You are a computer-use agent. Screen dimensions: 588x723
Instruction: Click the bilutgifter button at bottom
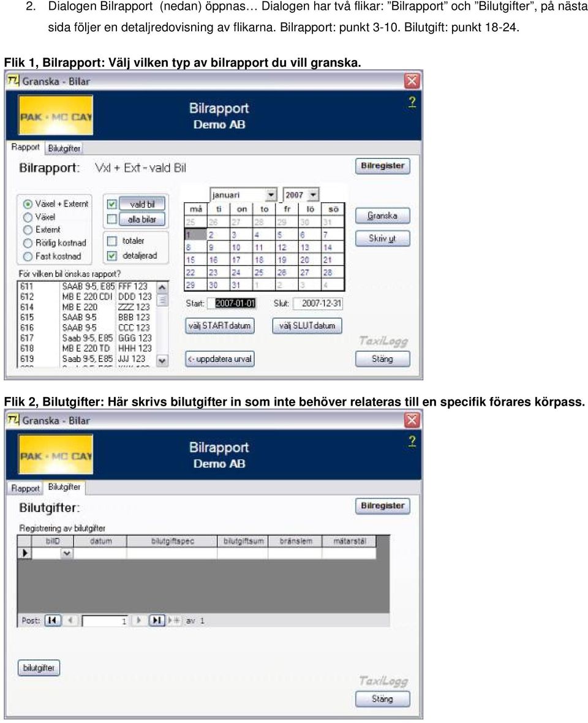coord(39,668)
